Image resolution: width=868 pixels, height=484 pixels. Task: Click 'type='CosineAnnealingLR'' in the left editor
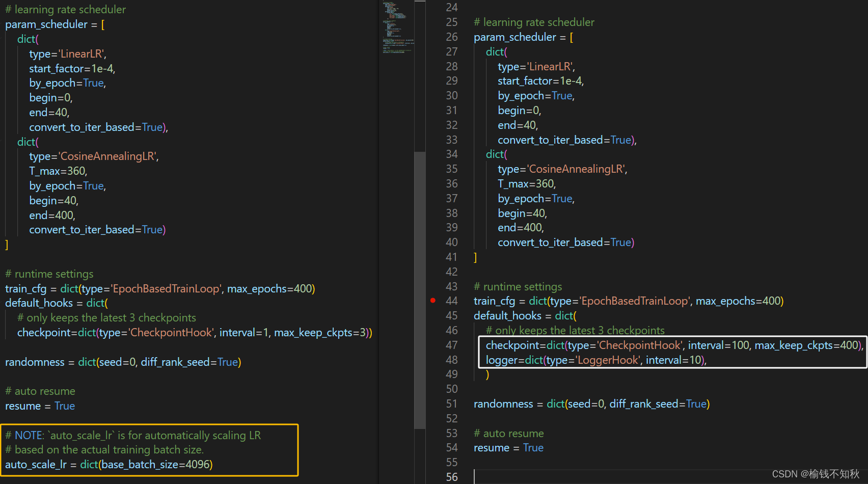[93, 156]
